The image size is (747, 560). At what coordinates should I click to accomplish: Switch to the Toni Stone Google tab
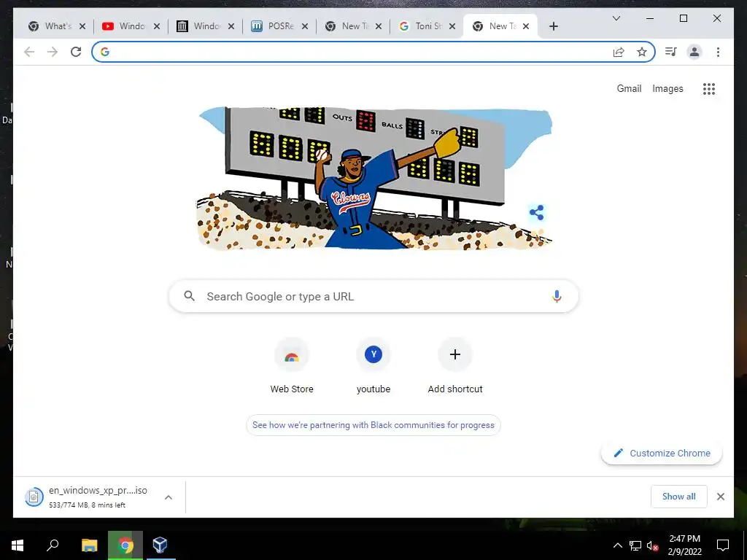[427, 26]
